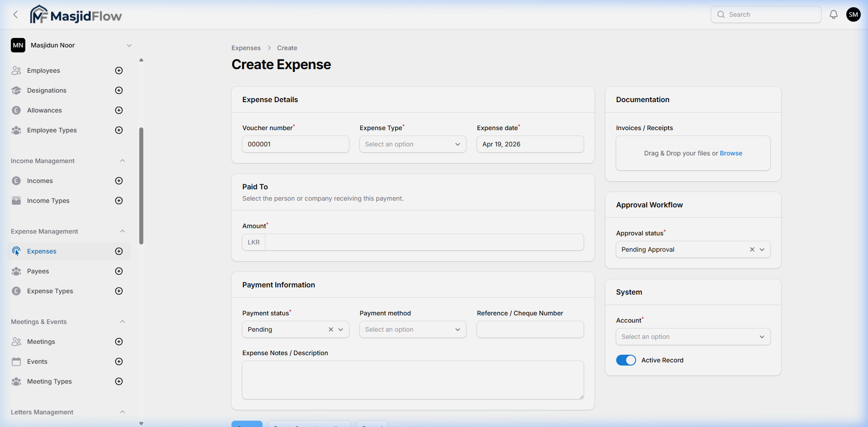Click the add icon next to Incomes
The height and width of the screenshot is (427, 868).
[118, 180]
